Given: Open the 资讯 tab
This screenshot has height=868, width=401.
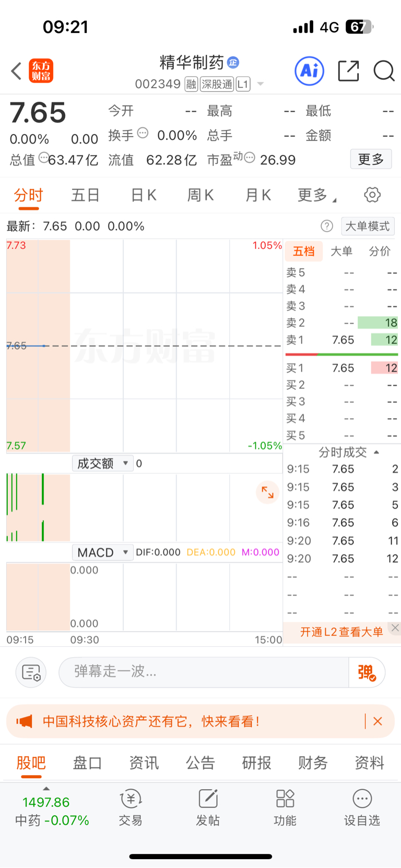Looking at the screenshot, I should pos(144,763).
